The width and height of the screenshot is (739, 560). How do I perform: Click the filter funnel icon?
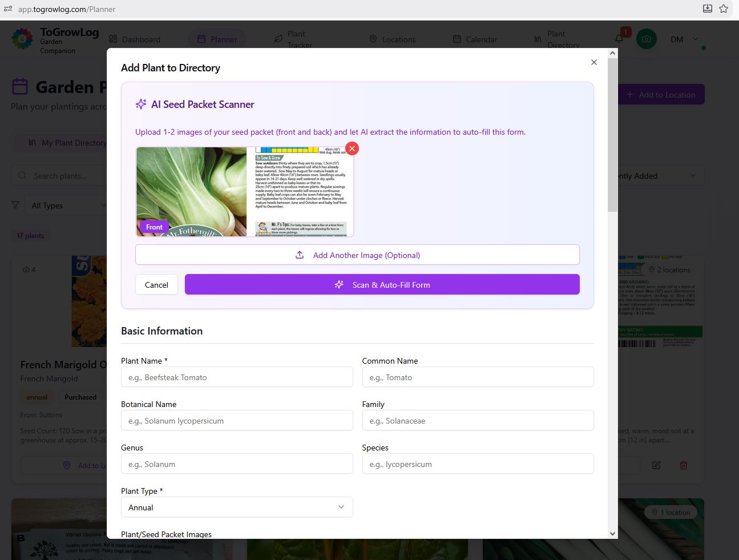pos(15,205)
